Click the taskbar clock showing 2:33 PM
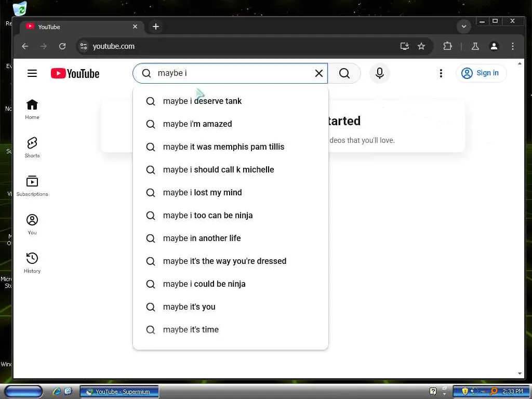This screenshot has height=399, width=532. tap(512, 392)
